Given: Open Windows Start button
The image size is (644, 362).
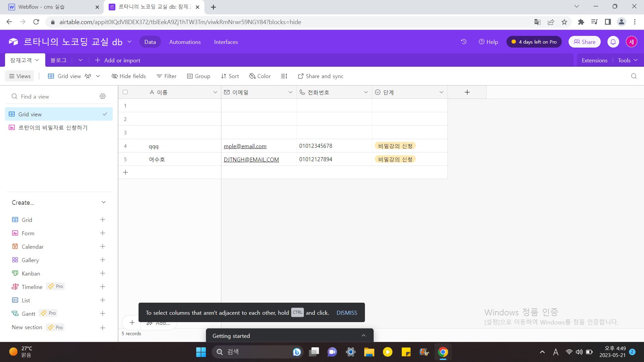Looking at the screenshot, I should (x=201, y=352).
